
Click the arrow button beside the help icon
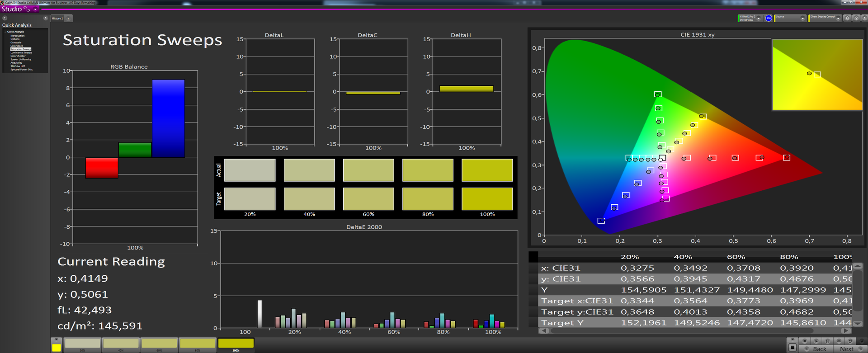tap(864, 18)
